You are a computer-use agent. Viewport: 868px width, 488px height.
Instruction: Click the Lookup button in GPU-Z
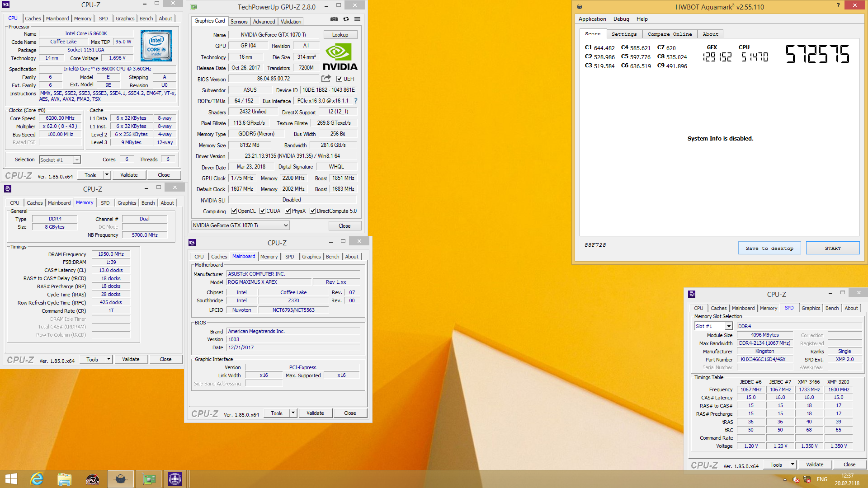[340, 35]
